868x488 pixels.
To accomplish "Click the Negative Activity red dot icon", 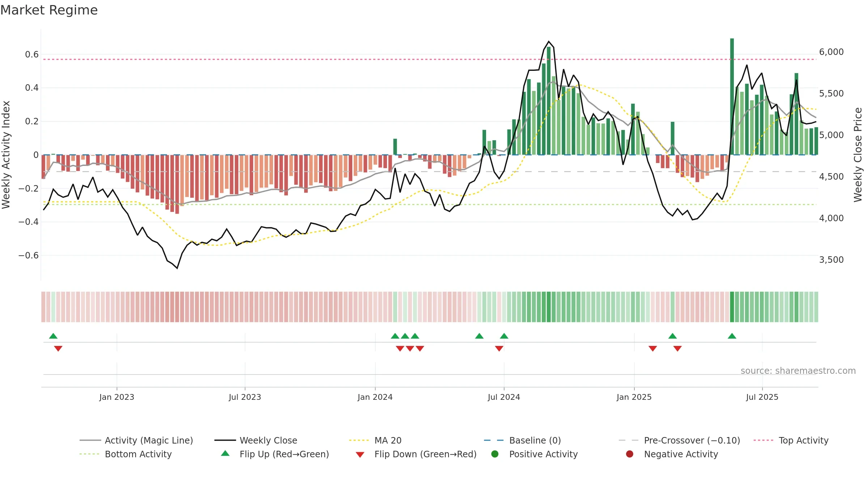I will [630, 454].
